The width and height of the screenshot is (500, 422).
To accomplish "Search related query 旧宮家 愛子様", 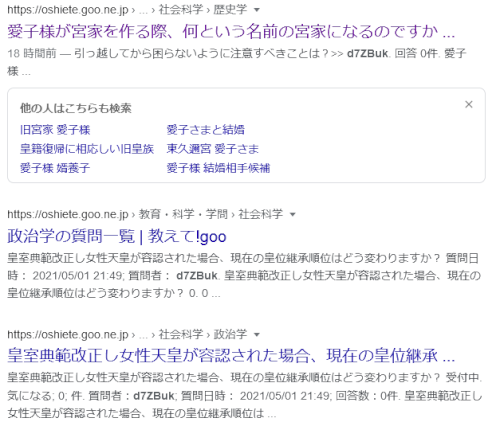I will (x=55, y=130).
